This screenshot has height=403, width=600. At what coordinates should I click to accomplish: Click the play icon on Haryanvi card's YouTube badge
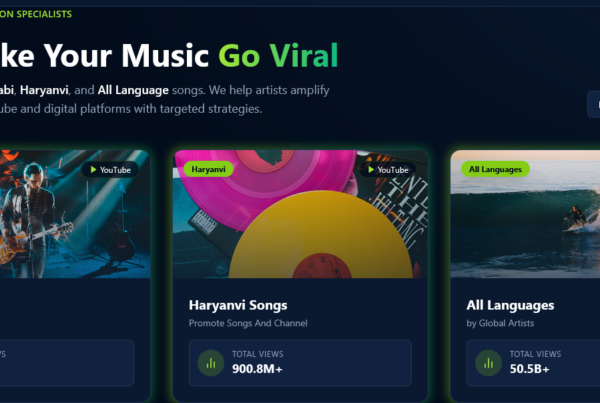(x=370, y=170)
